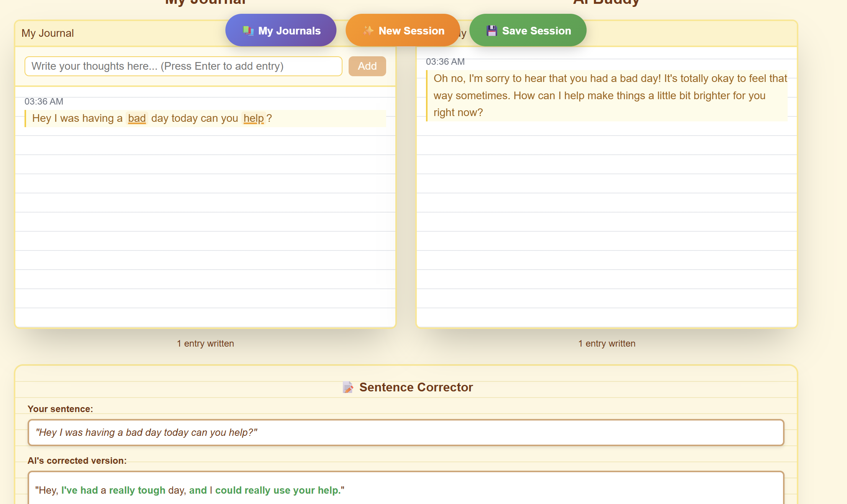The height and width of the screenshot is (504, 847).
Task: Click the sparkle icon on New Session
Action: tap(368, 31)
